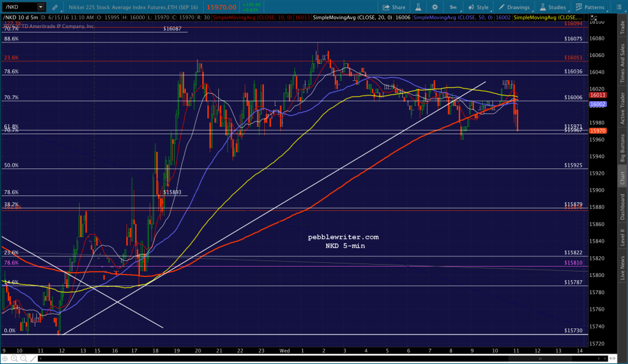Click the +100.00 net change value
The height and width of the screenshot is (364, 628).
[251, 5]
